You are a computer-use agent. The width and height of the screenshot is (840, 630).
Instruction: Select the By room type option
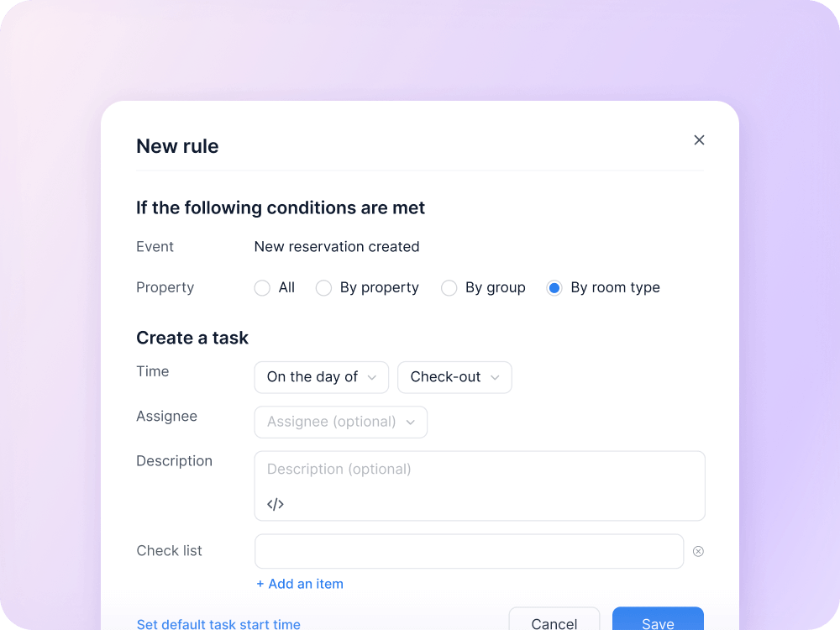pyautogui.click(x=554, y=287)
